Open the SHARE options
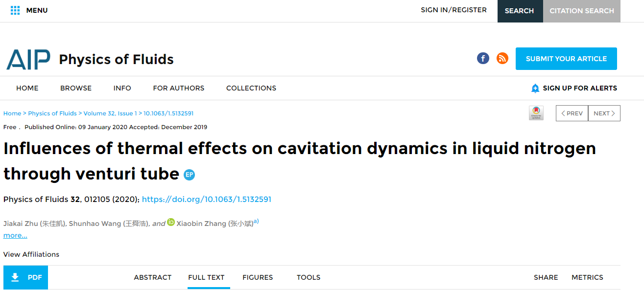 point(546,277)
